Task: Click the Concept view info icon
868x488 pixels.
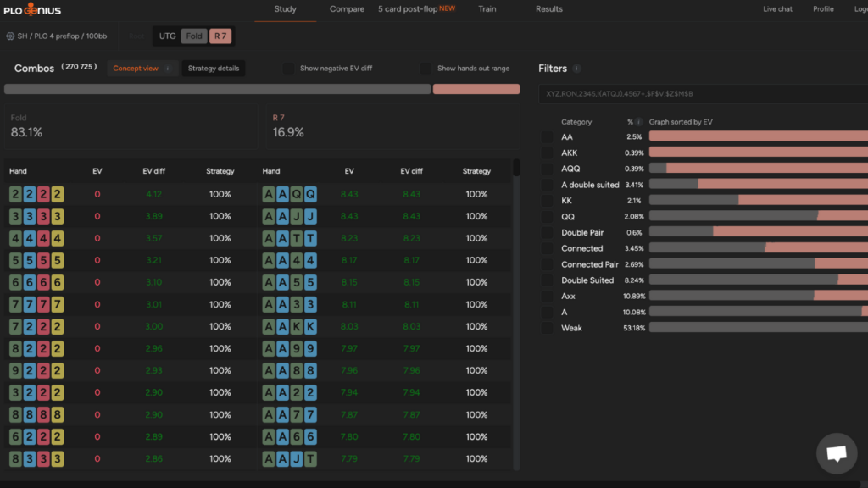Action: click(168, 69)
